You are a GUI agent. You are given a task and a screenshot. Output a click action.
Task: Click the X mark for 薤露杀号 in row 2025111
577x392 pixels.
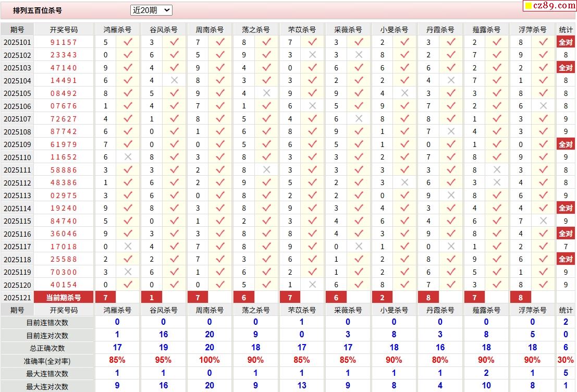(497, 170)
